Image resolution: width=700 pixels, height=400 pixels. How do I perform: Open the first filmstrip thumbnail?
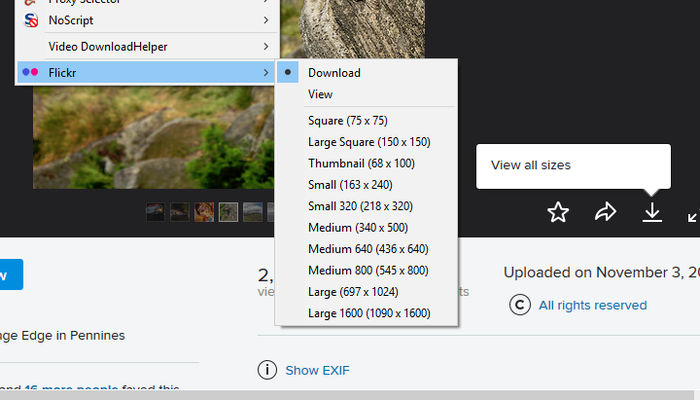pyautogui.click(x=155, y=212)
